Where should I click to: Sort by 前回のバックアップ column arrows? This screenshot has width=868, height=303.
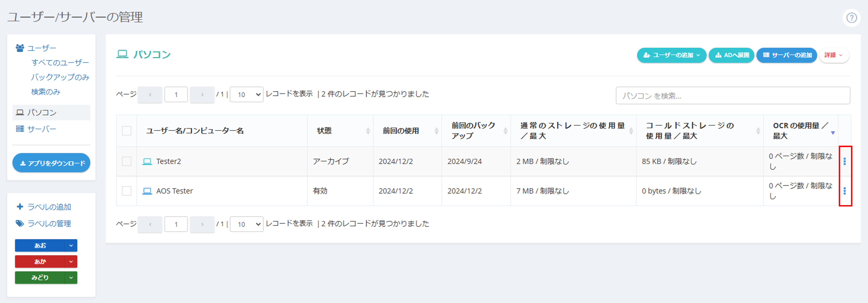505,131
